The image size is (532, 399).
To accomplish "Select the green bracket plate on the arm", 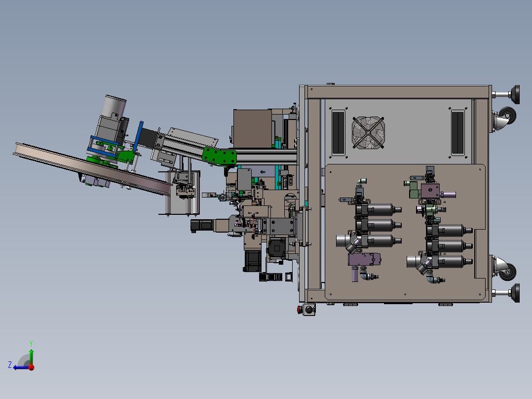I will pos(220,157).
